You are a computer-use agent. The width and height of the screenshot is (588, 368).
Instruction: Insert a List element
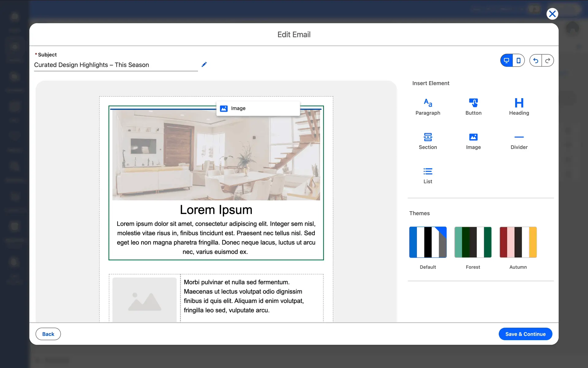(x=428, y=175)
